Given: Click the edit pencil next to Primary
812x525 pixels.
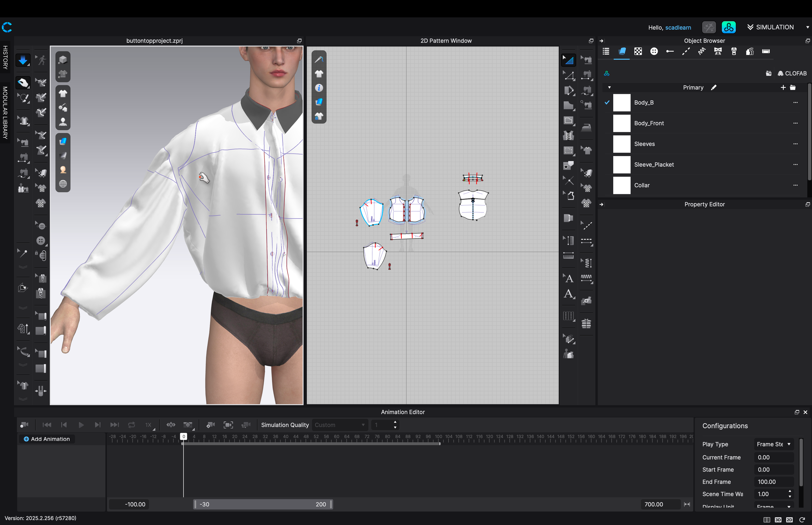Looking at the screenshot, I should point(714,88).
